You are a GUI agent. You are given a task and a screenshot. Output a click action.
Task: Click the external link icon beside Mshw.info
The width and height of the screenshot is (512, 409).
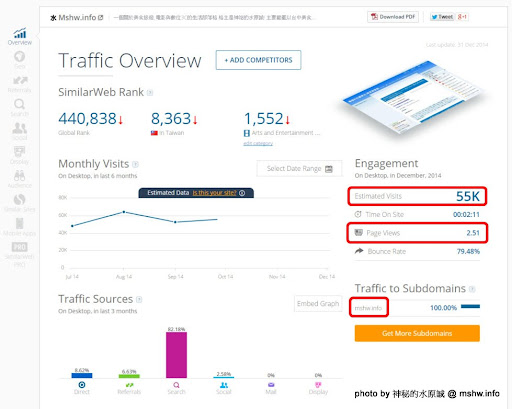[x=101, y=17]
